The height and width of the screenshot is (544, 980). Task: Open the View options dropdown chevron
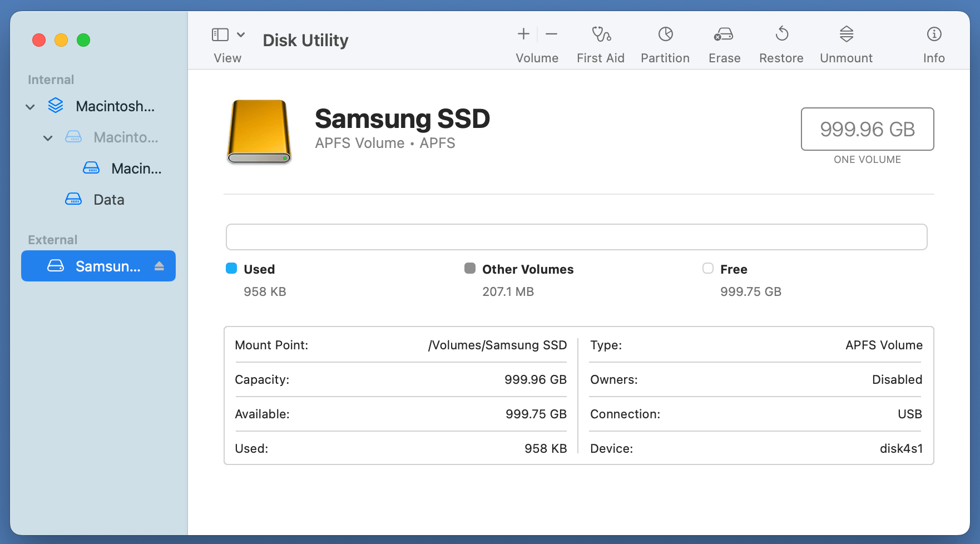point(241,34)
